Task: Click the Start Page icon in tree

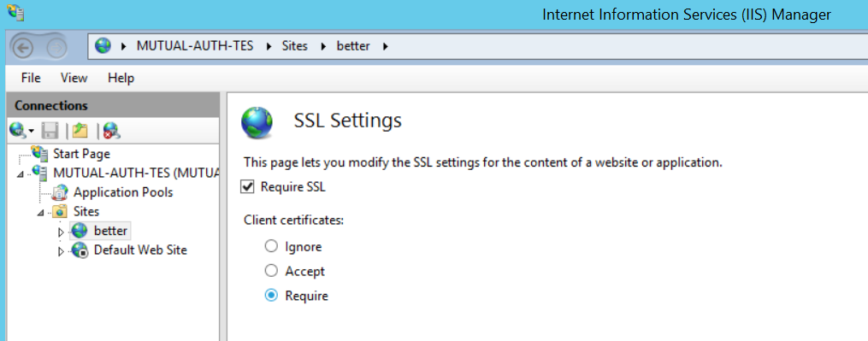Action: 40,153
